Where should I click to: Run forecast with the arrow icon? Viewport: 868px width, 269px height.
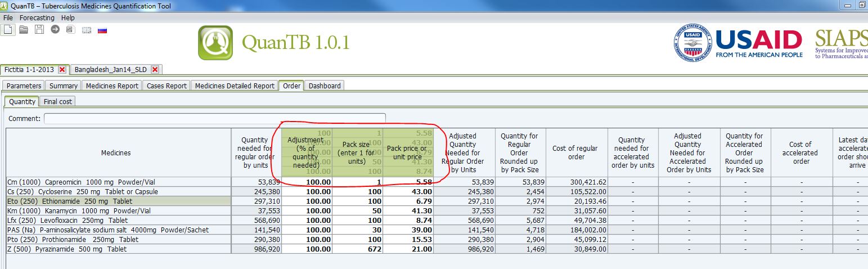(55, 29)
